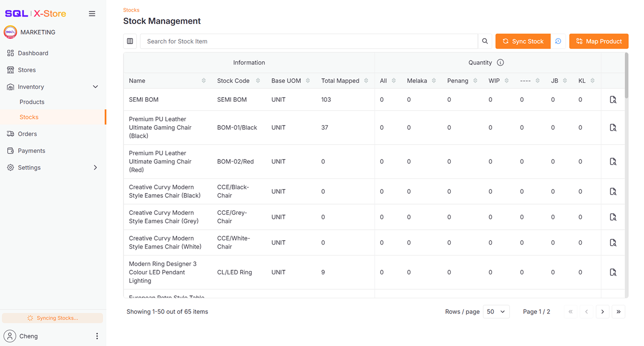This screenshot has width=644, height=346.
Task: Collapse the Inventory submenu chevron
Action: (95, 86)
